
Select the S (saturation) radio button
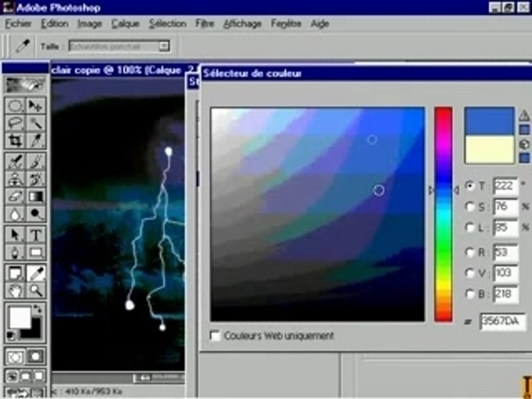470,207
